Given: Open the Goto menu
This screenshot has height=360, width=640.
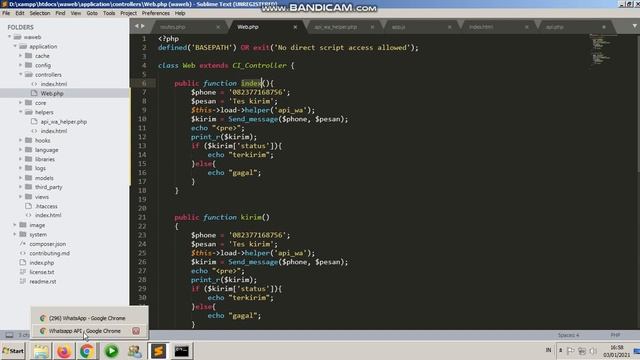Looking at the screenshot, I should click(x=92, y=13).
